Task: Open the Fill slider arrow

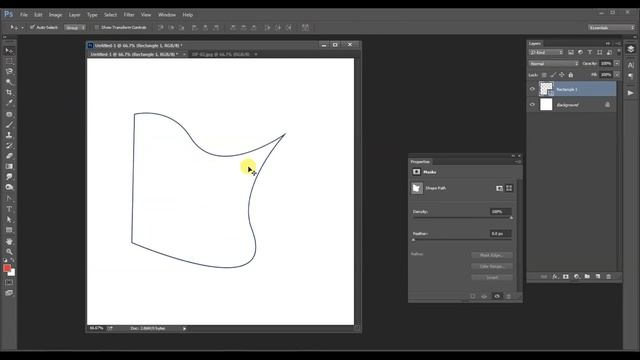Action: pyautogui.click(x=617, y=75)
